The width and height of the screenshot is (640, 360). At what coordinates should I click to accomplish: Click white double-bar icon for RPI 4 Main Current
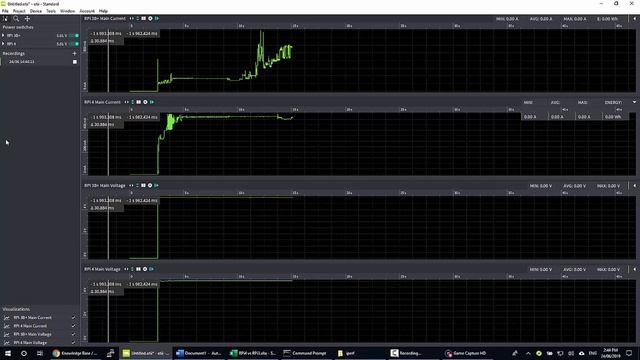tap(139, 102)
